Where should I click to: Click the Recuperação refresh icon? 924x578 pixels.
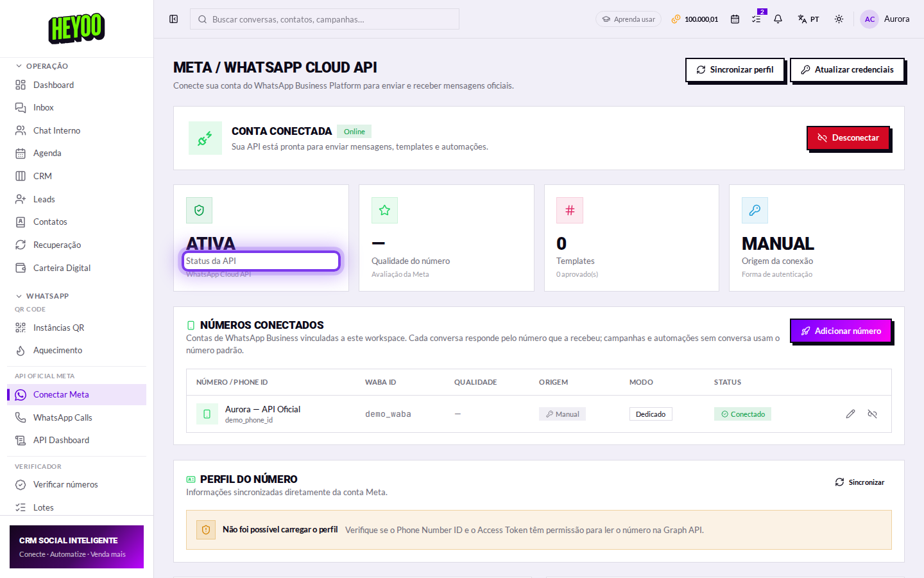[x=21, y=245]
